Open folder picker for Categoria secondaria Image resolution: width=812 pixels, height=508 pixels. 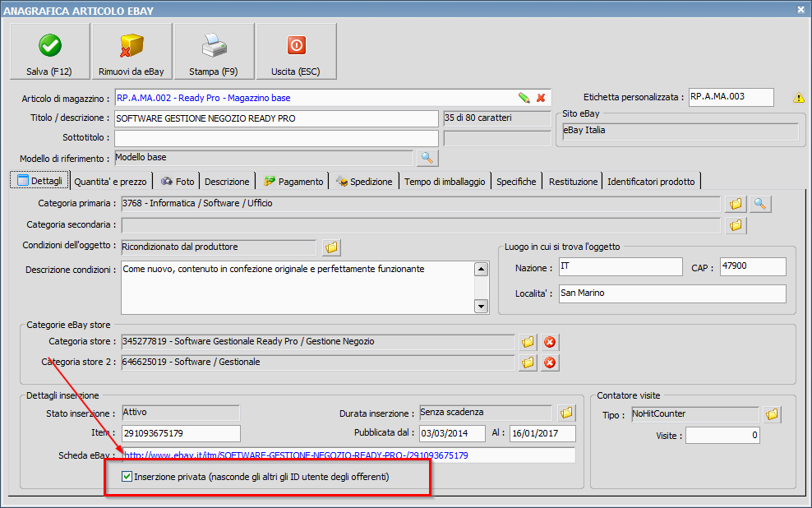736,225
